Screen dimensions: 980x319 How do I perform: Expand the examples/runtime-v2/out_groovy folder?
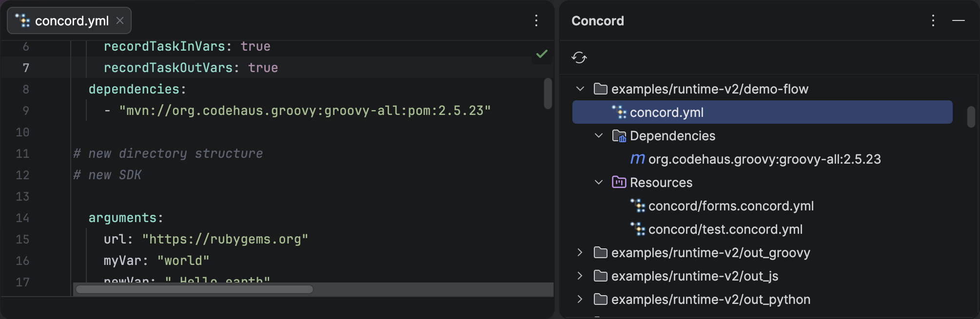point(580,253)
